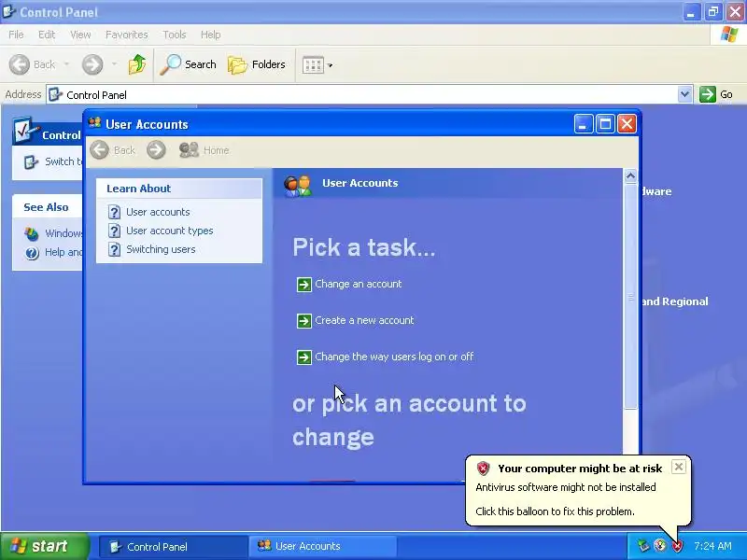This screenshot has height=560, width=747.
Task: Open help topic icon for User accounts
Action: (114, 212)
